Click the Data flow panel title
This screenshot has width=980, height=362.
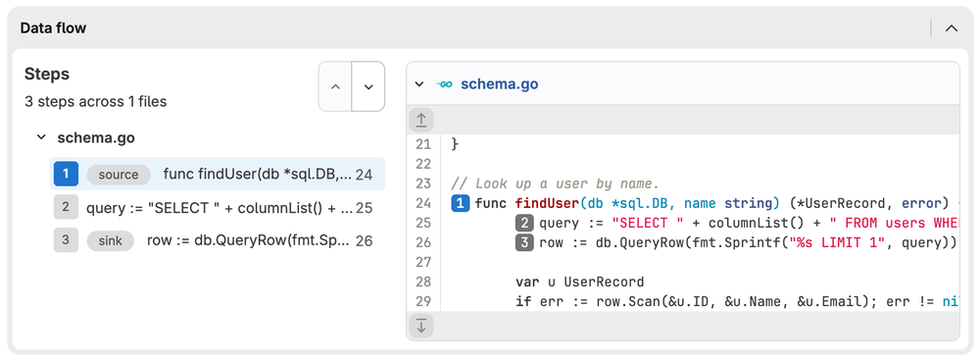pos(53,28)
